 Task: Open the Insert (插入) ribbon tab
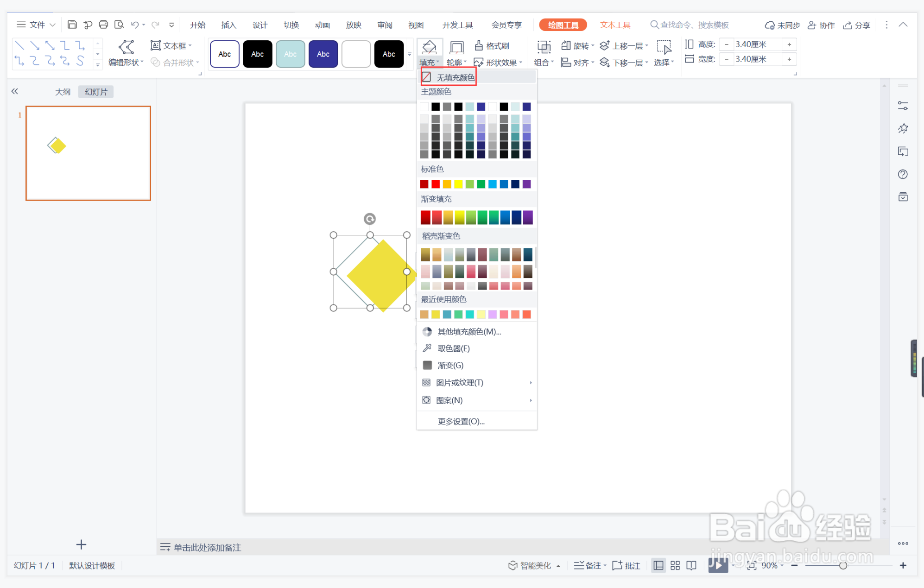pos(228,25)
